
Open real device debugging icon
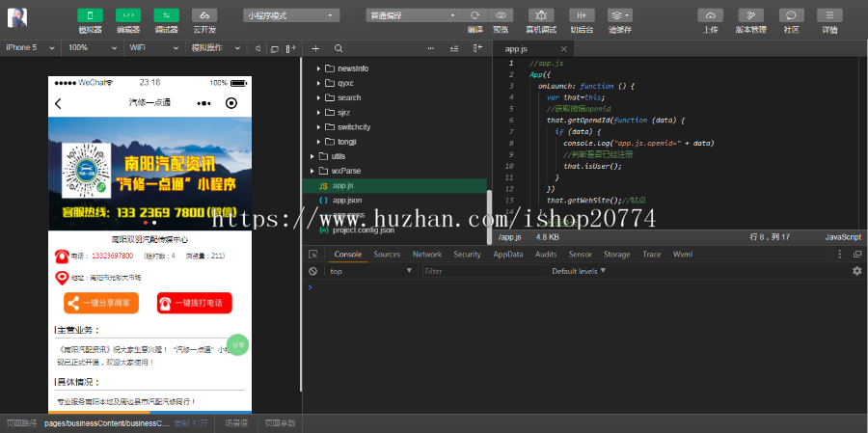[x=541, y=15]
